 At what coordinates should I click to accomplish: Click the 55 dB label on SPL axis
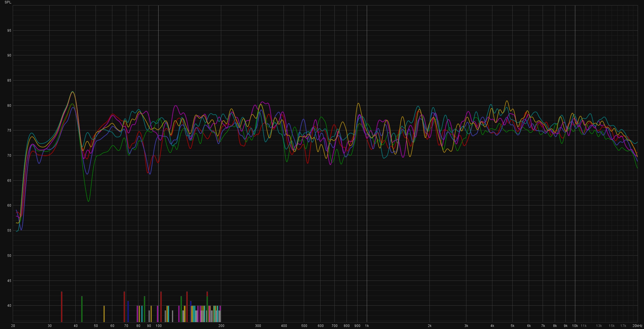pyautogui.click(x=9, y=231)
